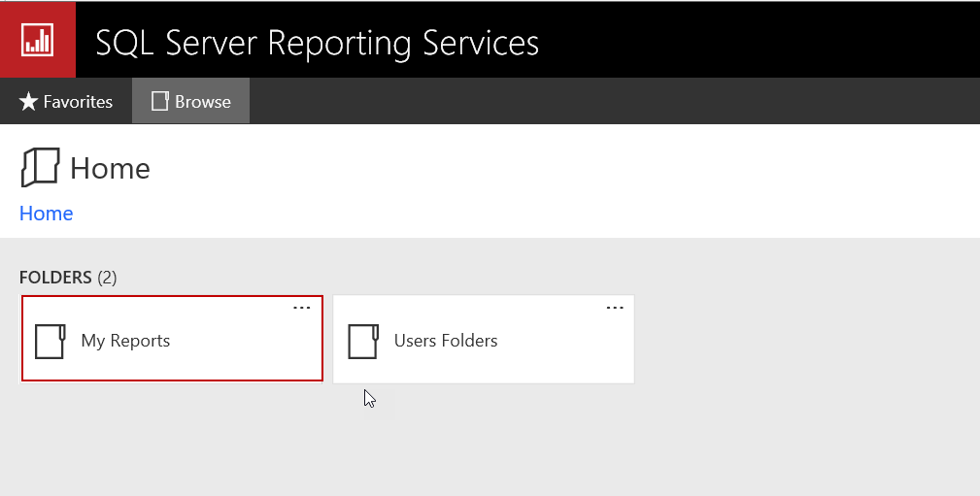The image size is (980, 496).
Task: Open the My Reports folder label
Action: tap(125, 341)
